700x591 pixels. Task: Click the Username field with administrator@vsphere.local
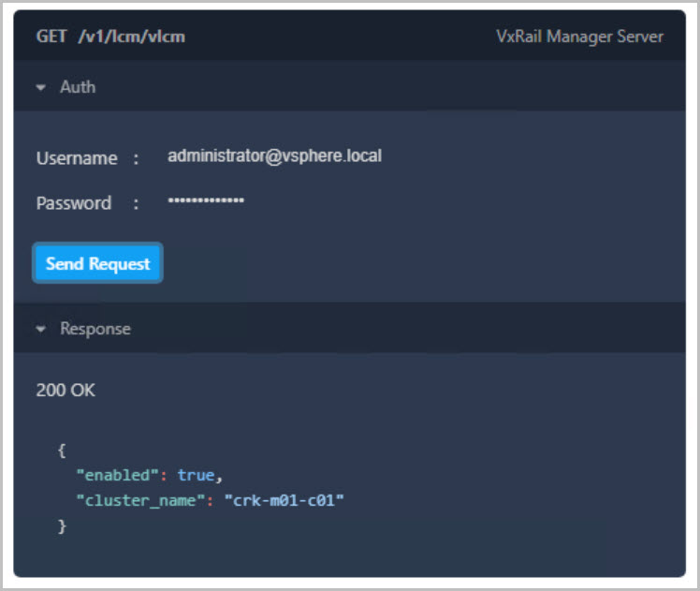pos(274,156)
